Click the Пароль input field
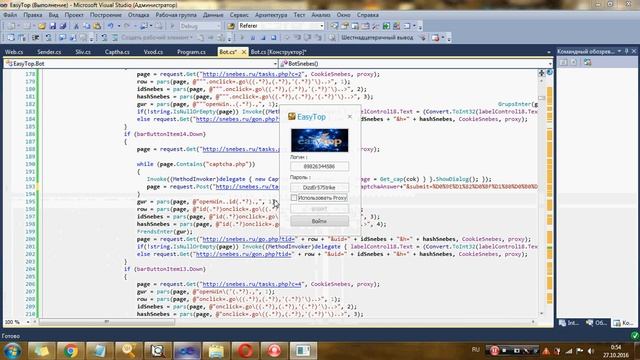This screenshot has width=640, height=360. tap(320, 187)
